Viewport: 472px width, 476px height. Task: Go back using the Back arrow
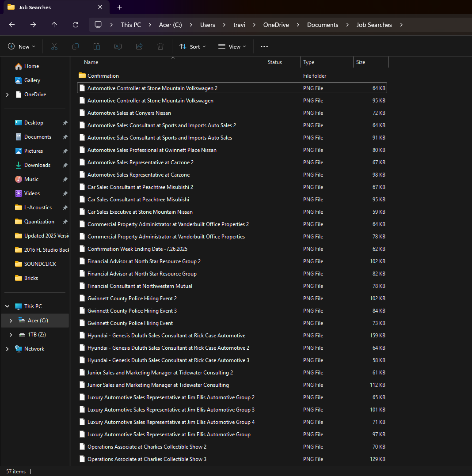[11, 25]
